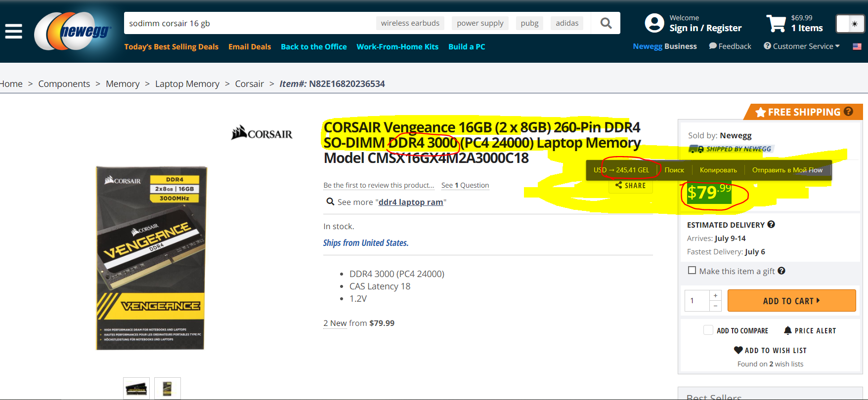Image resolution: width=868 pixels, height=400 pixels.
Task: Click the main product box image
Action: (x=151, y=258)
